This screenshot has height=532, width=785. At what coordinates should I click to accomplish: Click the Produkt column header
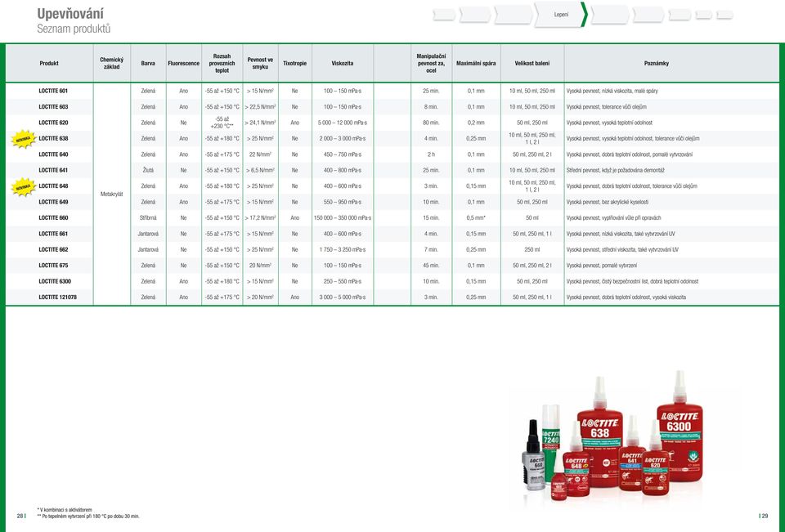[x=49, y=64]
